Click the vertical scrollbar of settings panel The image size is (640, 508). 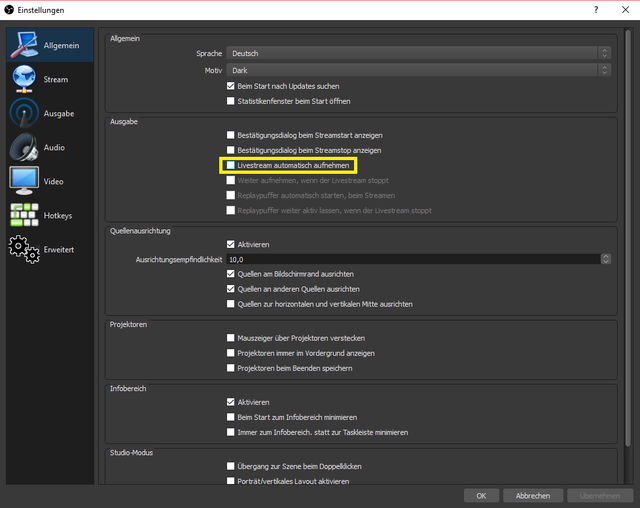tap(628, 239)
